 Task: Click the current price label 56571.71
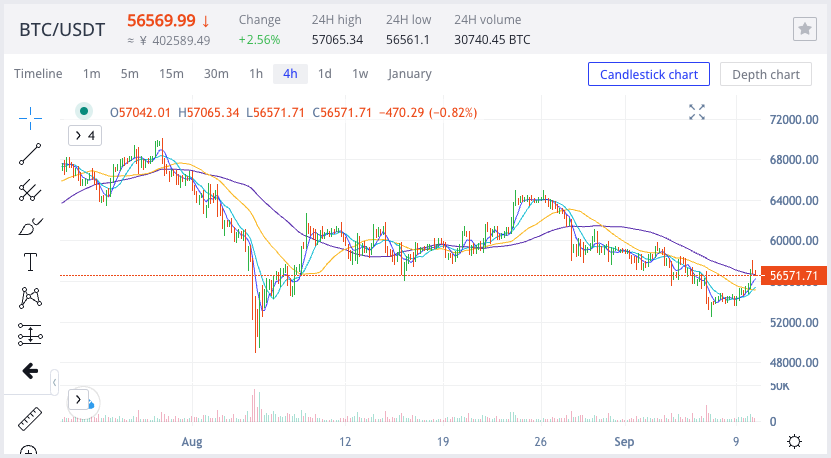794,275
